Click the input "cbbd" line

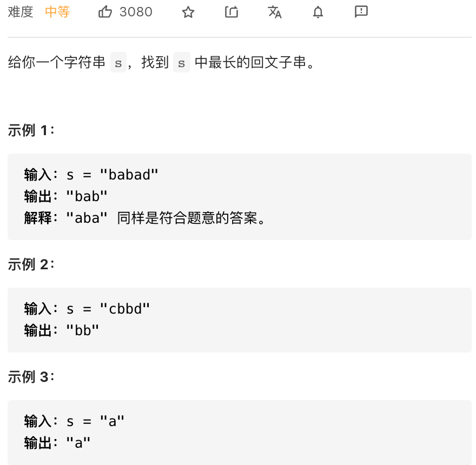(x=87, y=309)
